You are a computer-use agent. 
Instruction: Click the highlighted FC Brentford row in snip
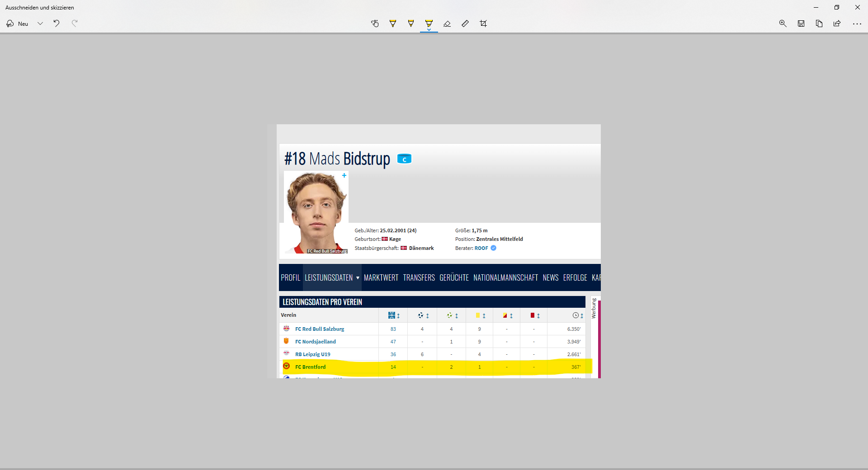[x=311, y=367]
